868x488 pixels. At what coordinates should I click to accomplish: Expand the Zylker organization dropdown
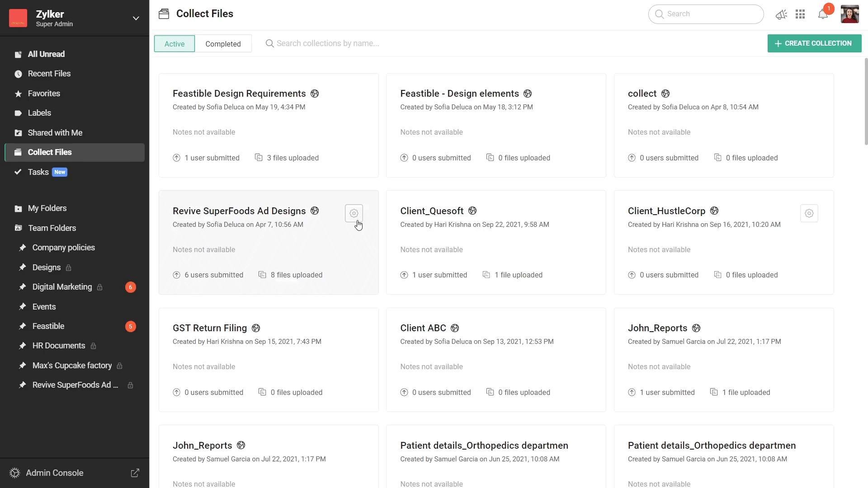[x=136, y=19]
